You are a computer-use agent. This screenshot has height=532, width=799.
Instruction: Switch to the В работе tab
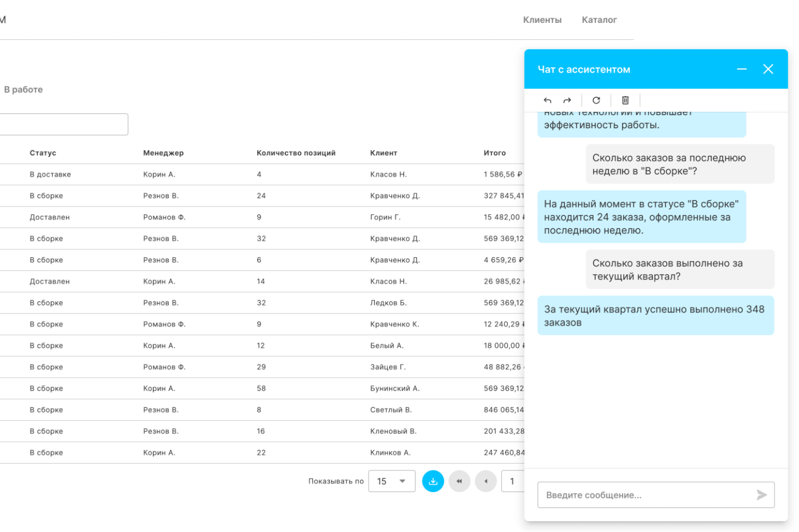click(23, 90)
